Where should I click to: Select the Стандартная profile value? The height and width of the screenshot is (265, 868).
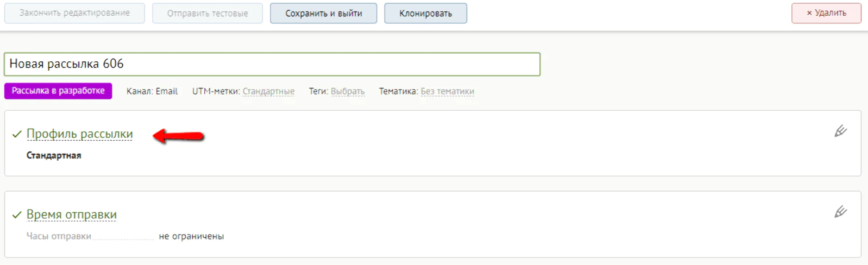[54, 155]
